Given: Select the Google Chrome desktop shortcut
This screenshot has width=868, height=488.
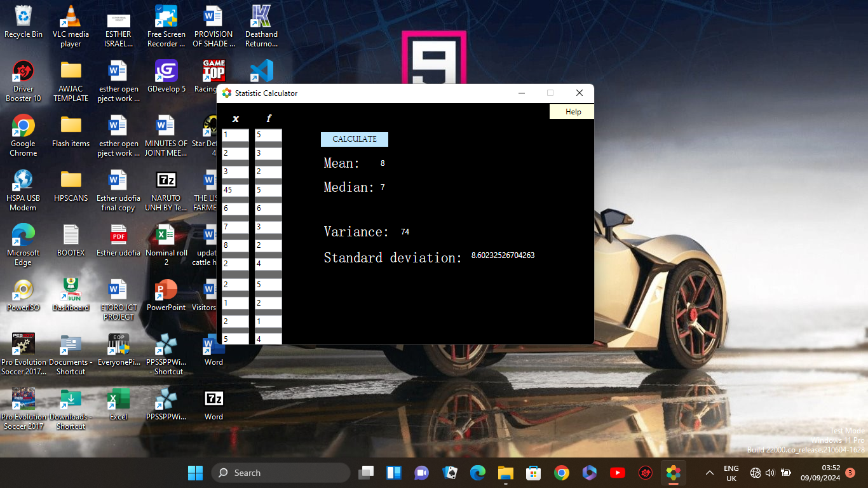Looking at the screenshot, I should point(24,135).
